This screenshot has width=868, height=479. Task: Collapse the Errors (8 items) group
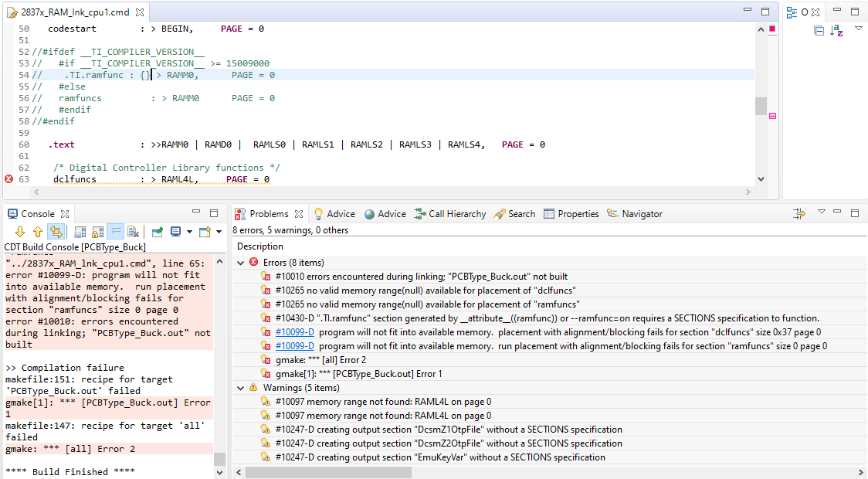click(241, 263)
